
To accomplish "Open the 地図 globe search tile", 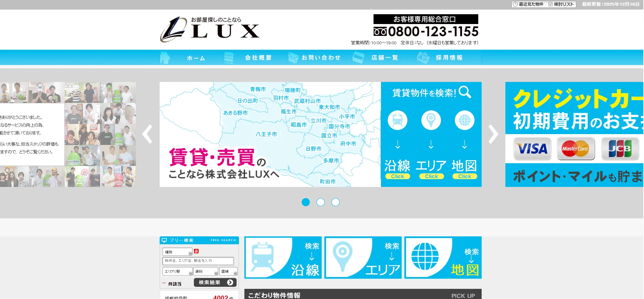I will (443, 258).
